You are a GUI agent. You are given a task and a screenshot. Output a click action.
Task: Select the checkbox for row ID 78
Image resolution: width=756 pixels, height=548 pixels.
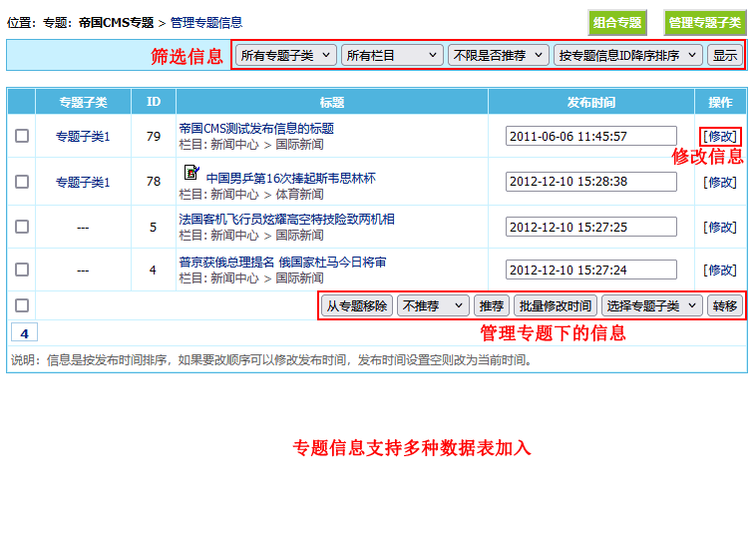tap(22, 182)
